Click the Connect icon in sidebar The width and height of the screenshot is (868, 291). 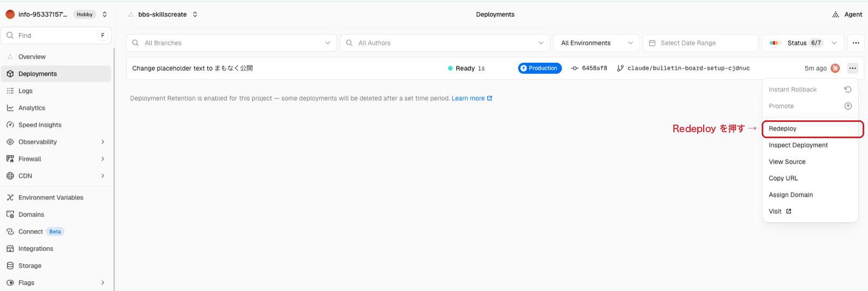(10, 231)
